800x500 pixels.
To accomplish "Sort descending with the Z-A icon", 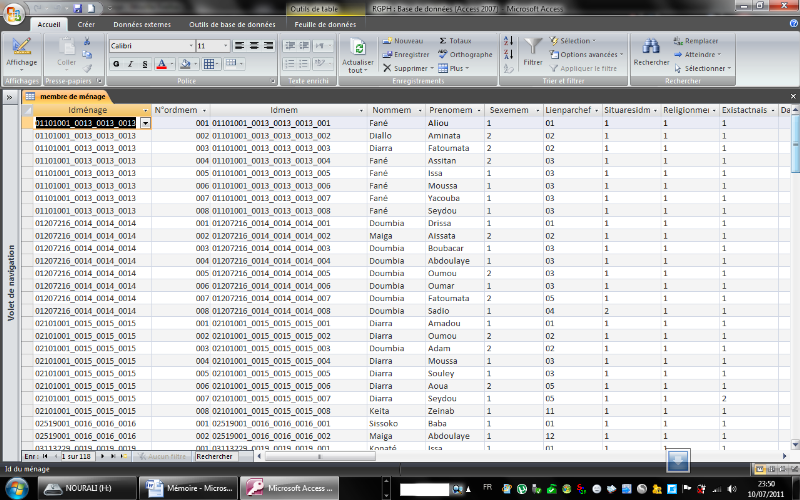I will [x=510, y=55].
